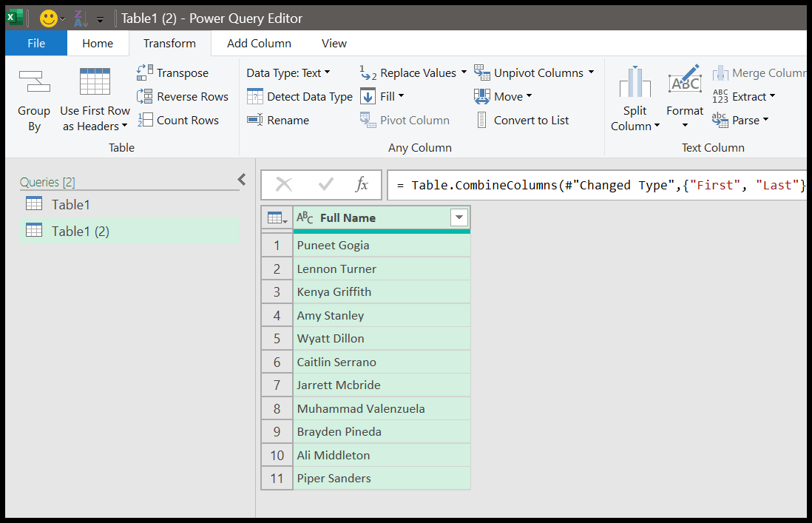Viewport: 812px width, 523px height.
Task: Open the File tab
Action: pyautogui.click(x=36, y=43)
